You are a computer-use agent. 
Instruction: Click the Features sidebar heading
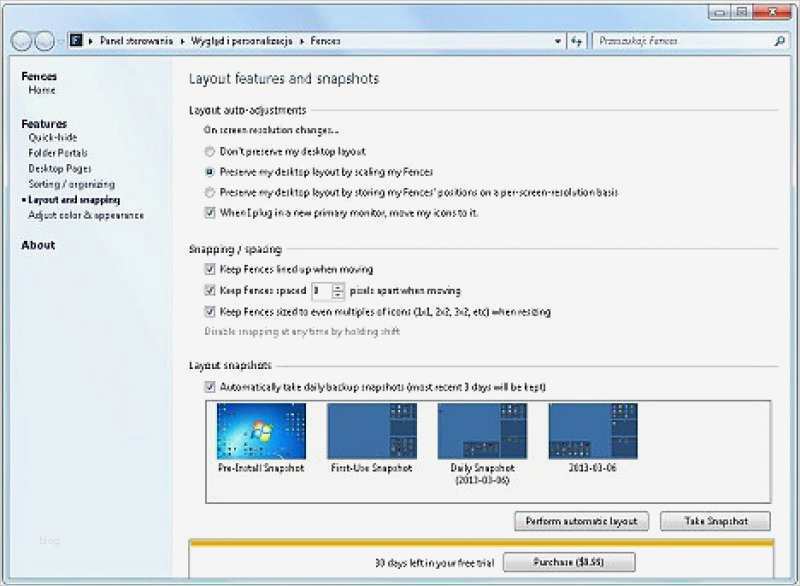tap(44, 124)
